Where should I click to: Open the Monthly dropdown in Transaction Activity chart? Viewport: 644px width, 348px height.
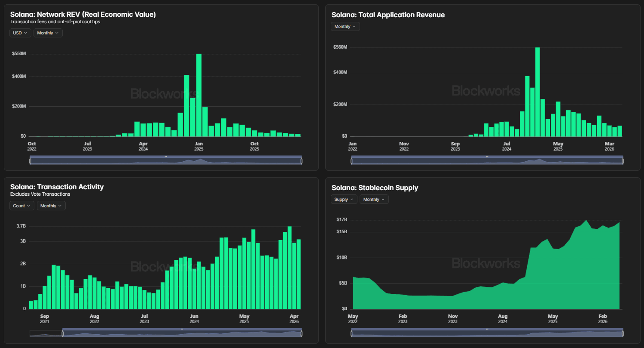pyautogui.click(x=51, y=206)
